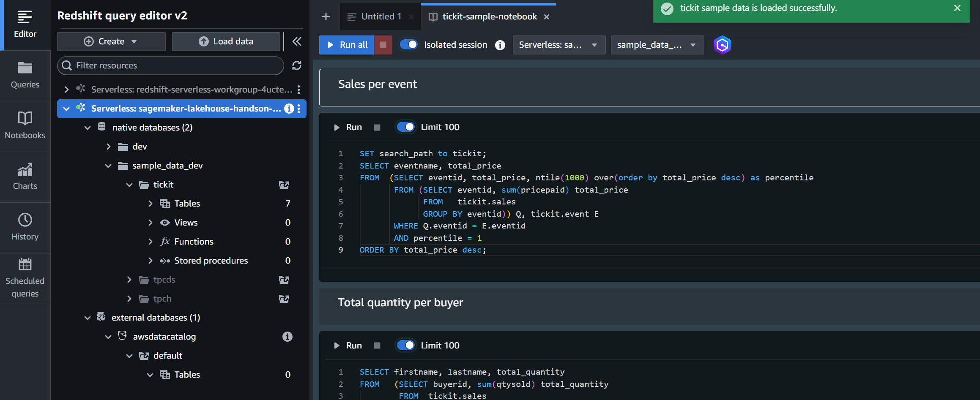Show info for awsdatacatalog

pyautogui.click(x=287, y=337)
